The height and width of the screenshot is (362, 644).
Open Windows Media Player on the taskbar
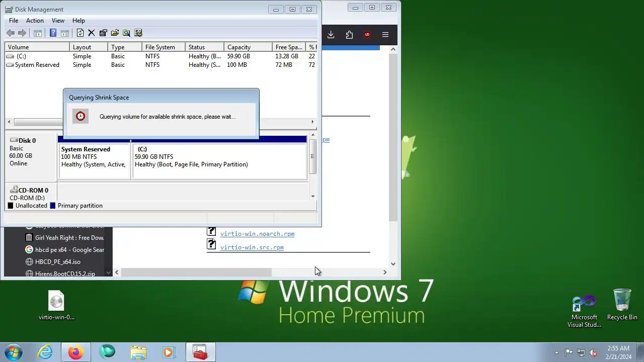pyautogui.click(x=169, y=352)
